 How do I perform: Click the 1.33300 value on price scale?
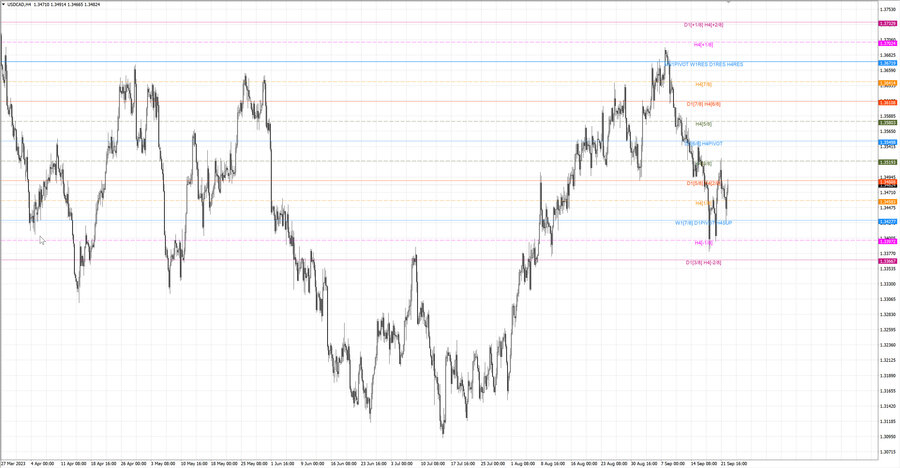887,284
